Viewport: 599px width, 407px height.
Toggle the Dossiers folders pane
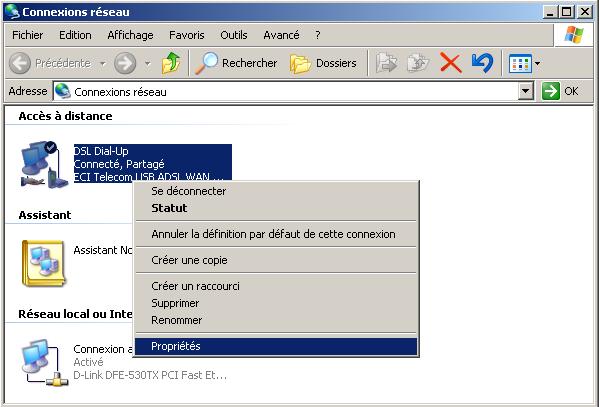coord(323,63)
